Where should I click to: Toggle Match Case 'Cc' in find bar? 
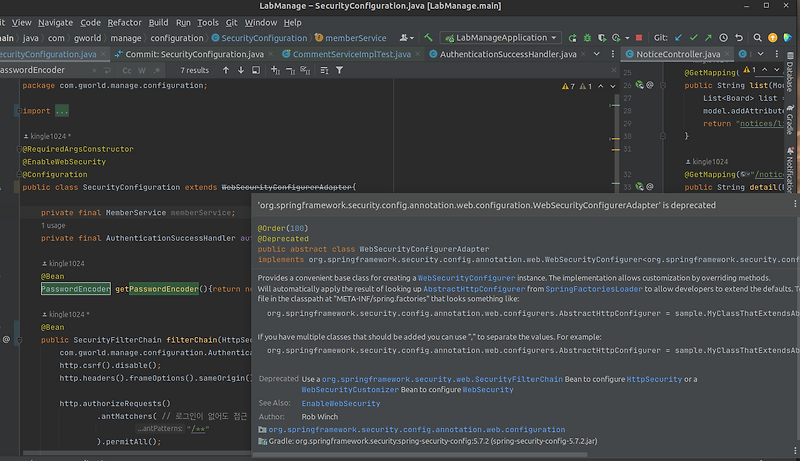[x=127, y=71]
